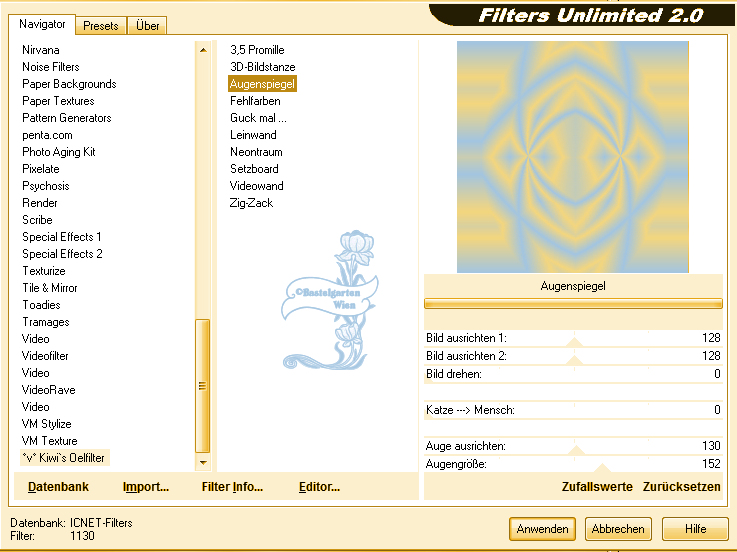
Task: Choose the 3,5 Promille filter
Action: 257,50
